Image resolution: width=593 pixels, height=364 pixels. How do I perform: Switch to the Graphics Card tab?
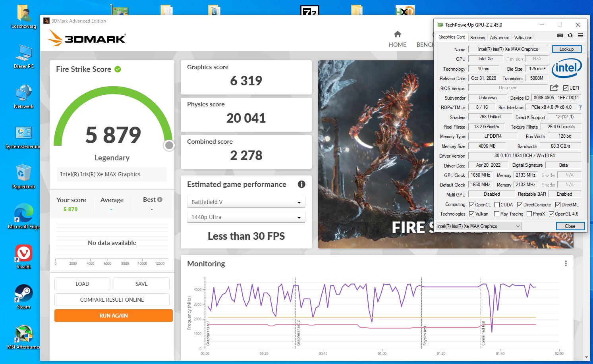(x=452, y=37)
